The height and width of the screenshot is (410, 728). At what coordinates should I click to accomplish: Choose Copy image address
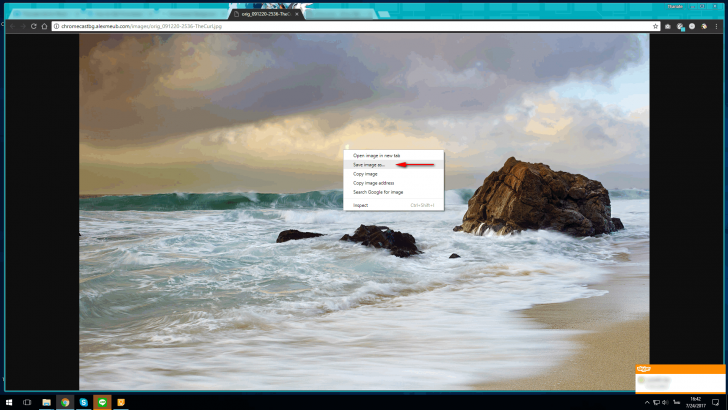[394, 183]
